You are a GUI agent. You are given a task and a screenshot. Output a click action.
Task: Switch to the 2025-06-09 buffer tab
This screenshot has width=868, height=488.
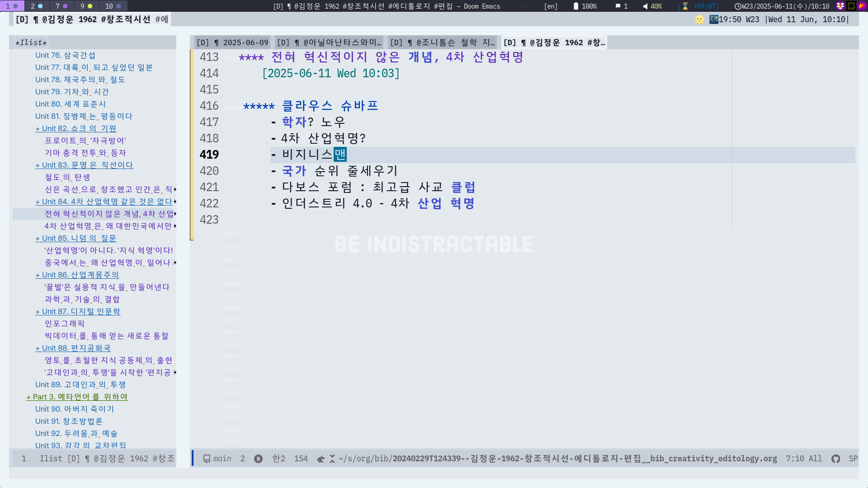point(232,42)
